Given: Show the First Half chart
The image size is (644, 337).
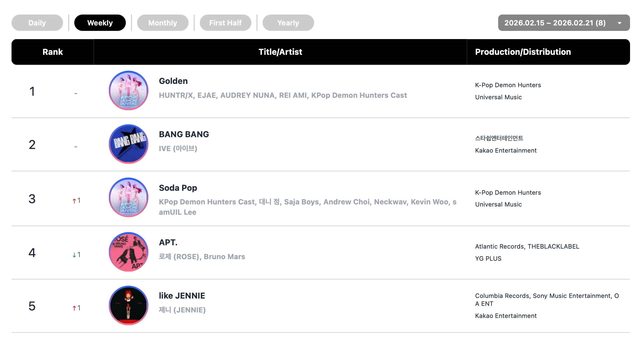Looking at the screenshot, I should (226, 23).
